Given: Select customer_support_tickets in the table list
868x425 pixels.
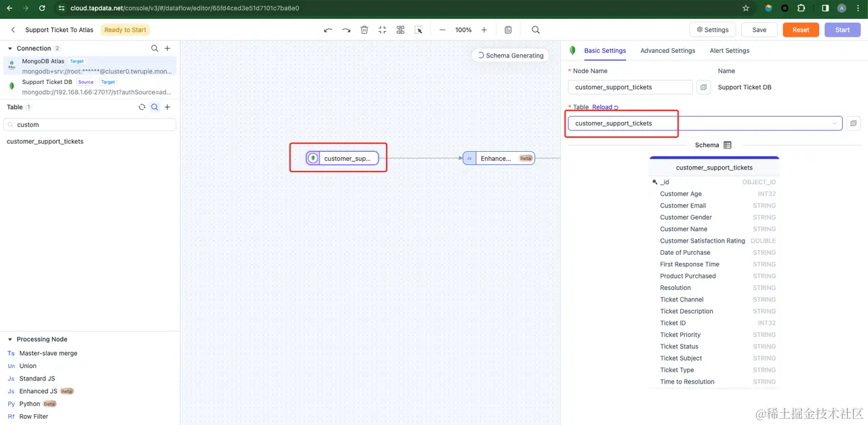Looking at the screenshot, I should coord(45,142).
